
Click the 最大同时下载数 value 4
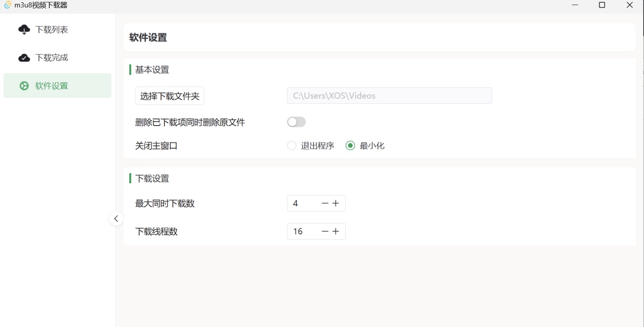pyautogui.click(x=296, y=203)
